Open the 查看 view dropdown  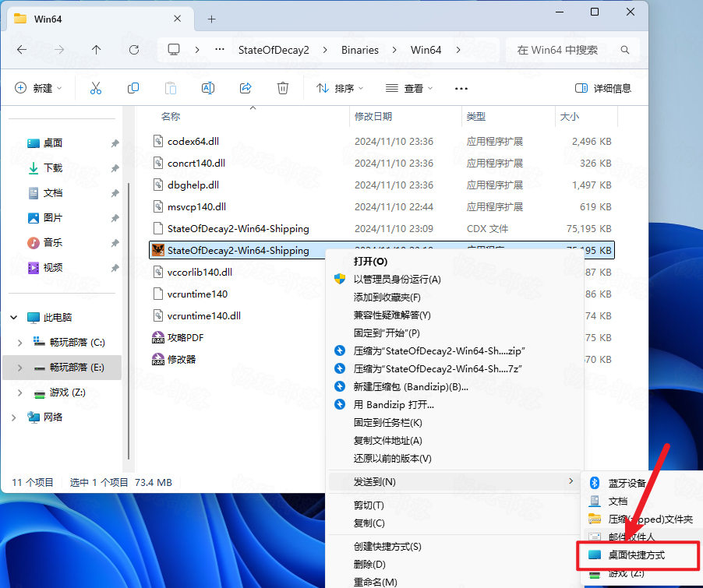click(409, 88)
